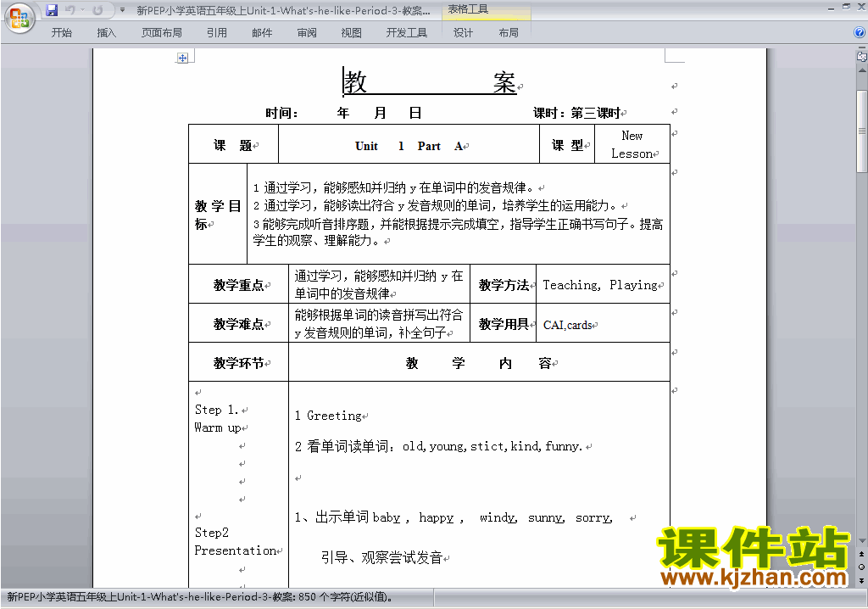Click the Teaching, Playing cell
Image resolution: width=868 pixels, height=609 pixels.
603,284
